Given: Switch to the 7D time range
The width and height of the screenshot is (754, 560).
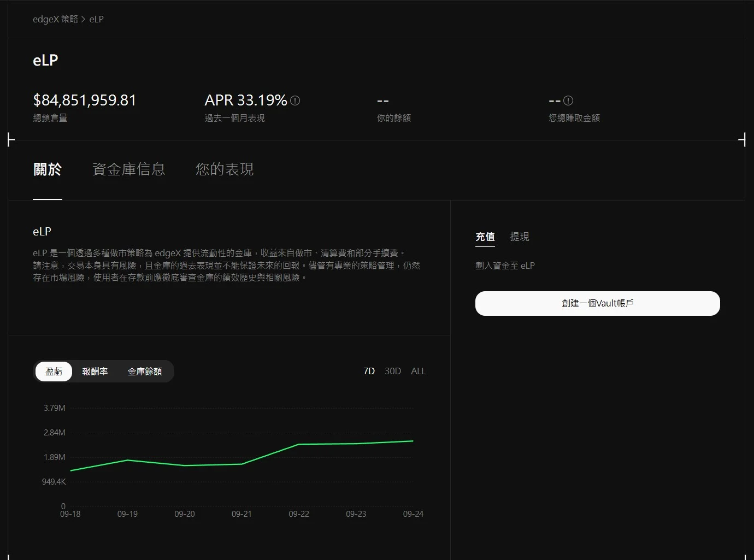Looking at the screenshot, I should point(369,371).
